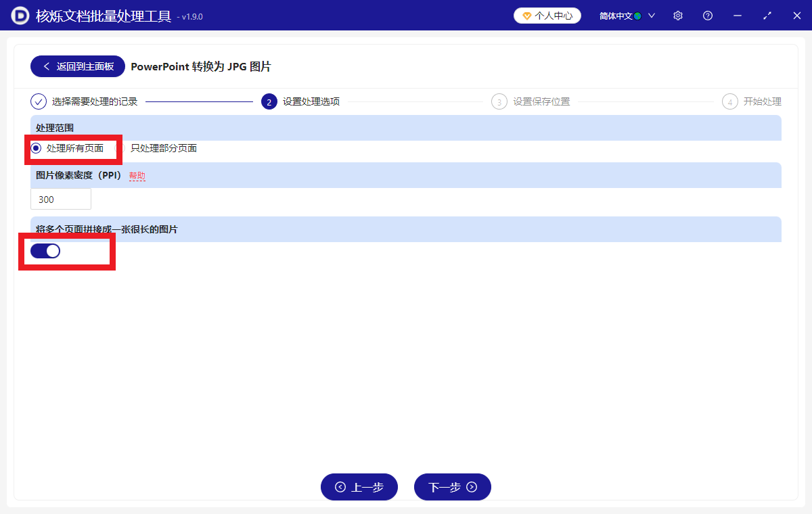Open the help question mark icon
Image resolution: width=812 pixels, height=514 pixels.
(x=707, y=15)
